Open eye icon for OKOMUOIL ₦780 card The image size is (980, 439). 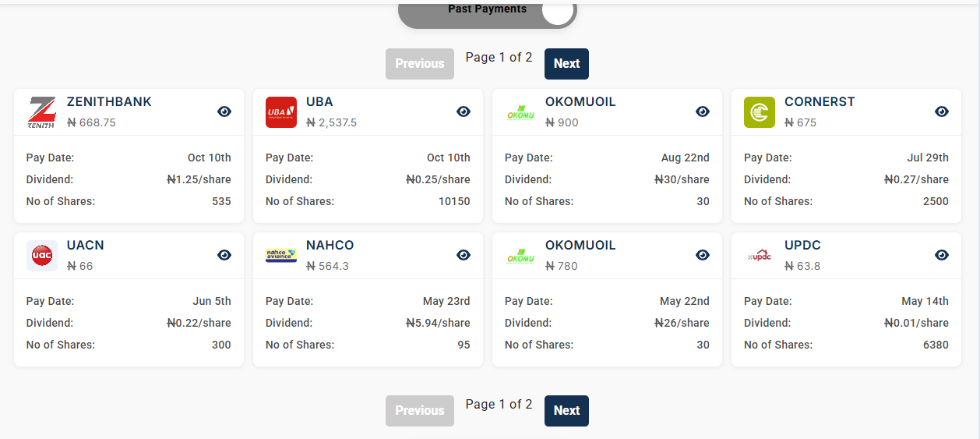click(703, 255)
